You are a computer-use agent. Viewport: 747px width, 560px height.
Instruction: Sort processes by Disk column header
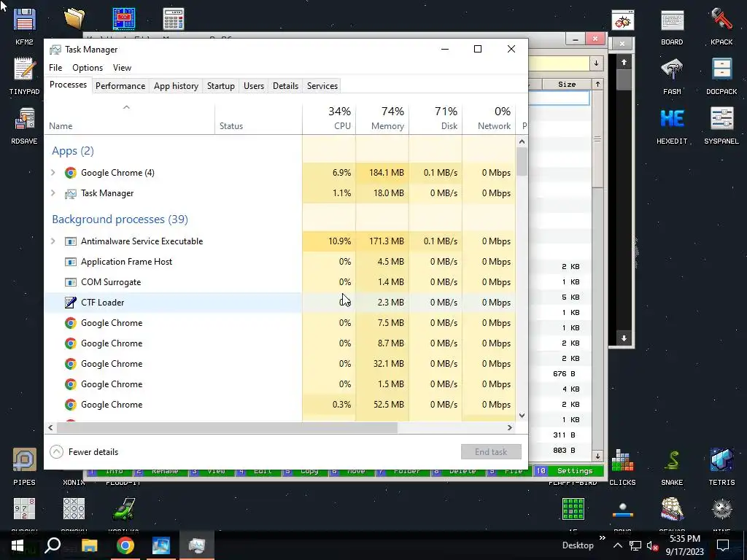(436, 118)
